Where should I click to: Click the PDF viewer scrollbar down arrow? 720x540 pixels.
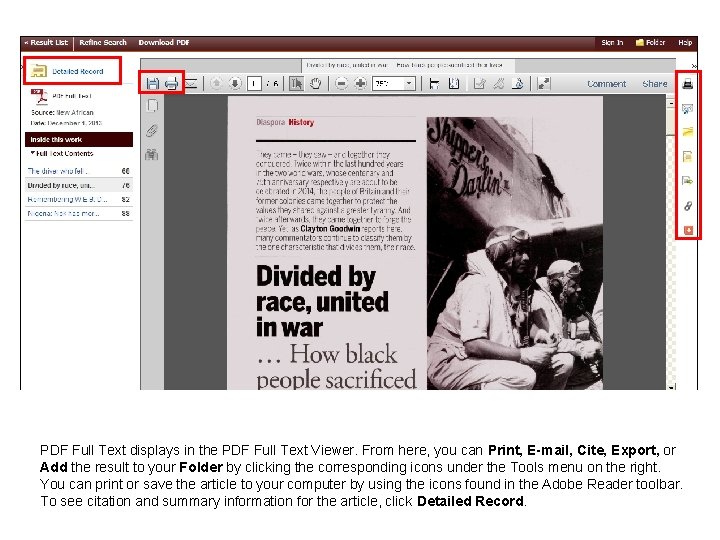point(671,387)
